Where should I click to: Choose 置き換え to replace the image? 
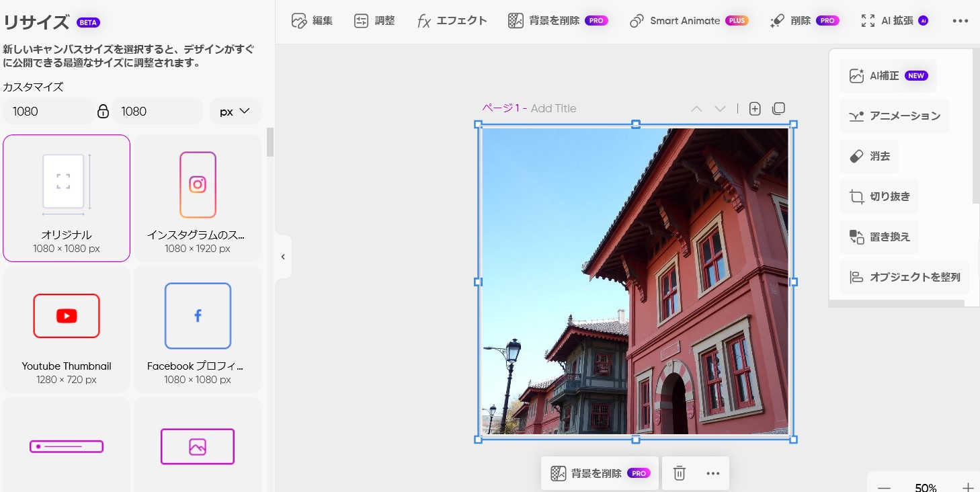click(879, 237)
